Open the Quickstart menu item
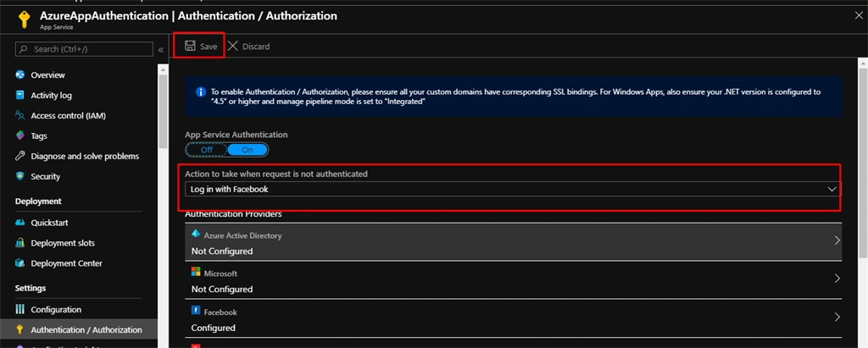 coord(50,223)
